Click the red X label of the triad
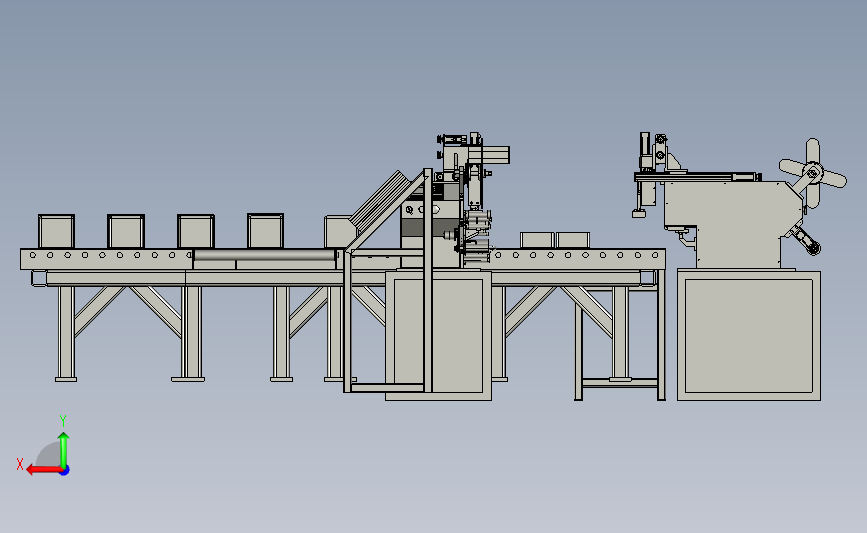This screenshot has width=867, height=533. 20,464
